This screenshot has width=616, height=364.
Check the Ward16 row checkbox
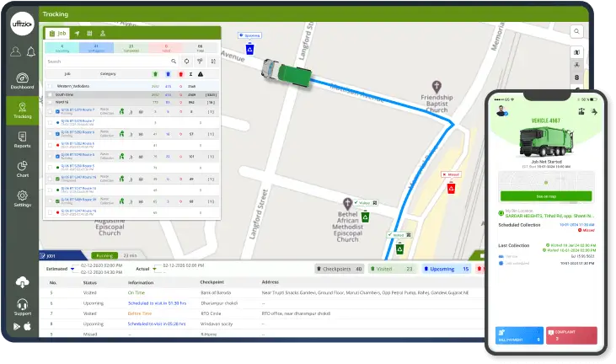point(50,102)
